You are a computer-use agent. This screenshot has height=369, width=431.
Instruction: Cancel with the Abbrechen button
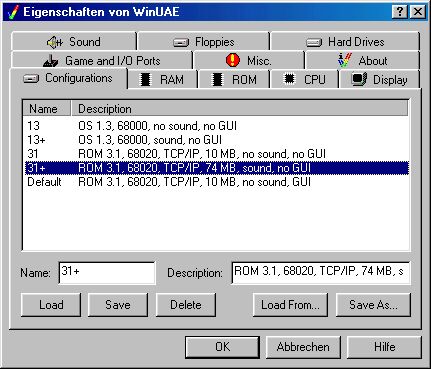pyautogui.click(x=303, y=347)
